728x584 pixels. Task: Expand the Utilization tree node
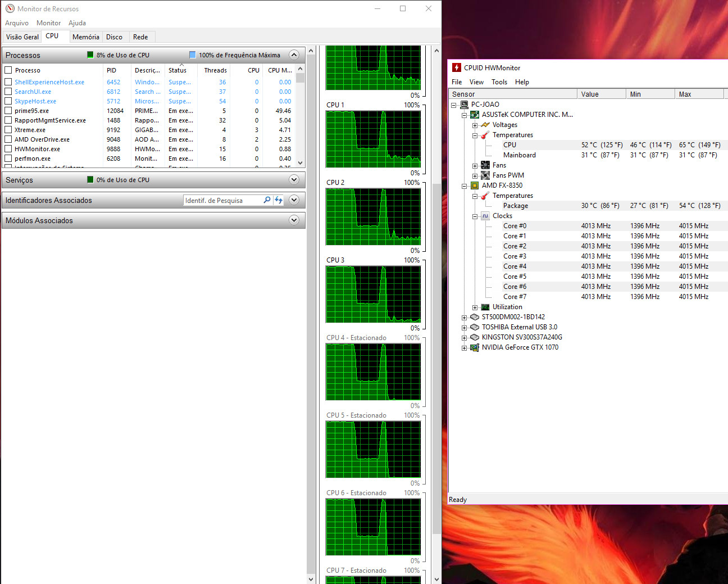(475, 307)
